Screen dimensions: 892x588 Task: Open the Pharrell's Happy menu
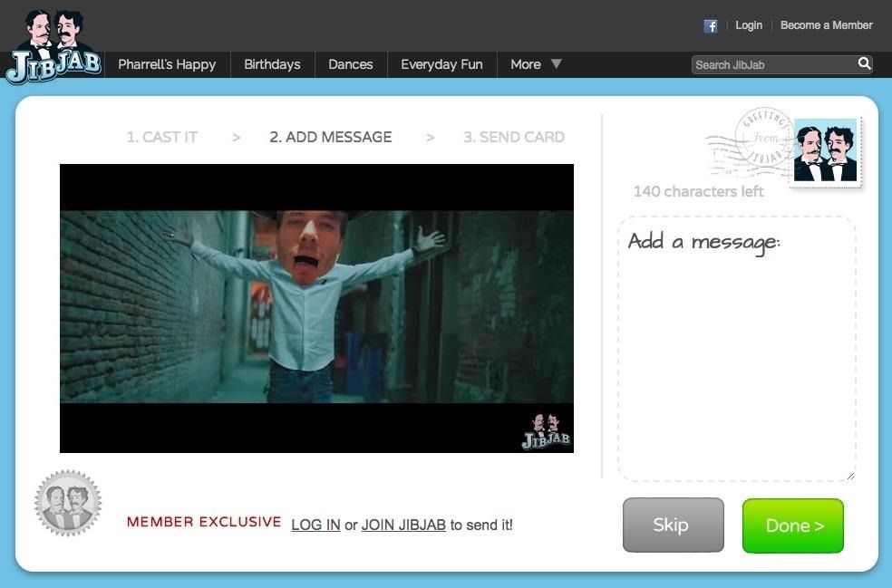click(x=167, y=64)
